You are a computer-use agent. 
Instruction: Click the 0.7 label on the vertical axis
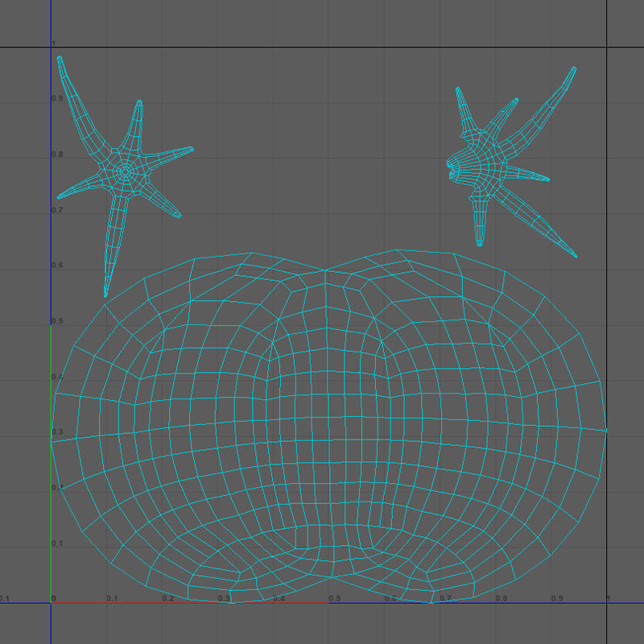(x=57, y=210)
